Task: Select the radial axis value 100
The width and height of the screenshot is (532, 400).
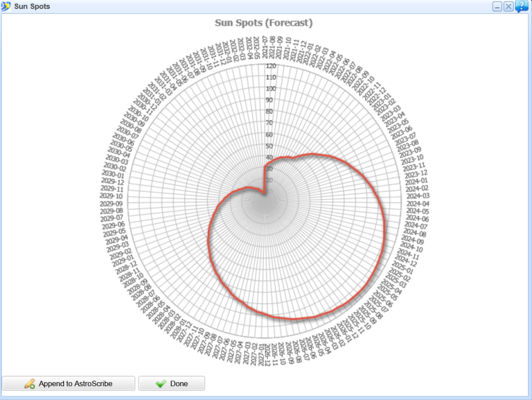Action: 271,89
